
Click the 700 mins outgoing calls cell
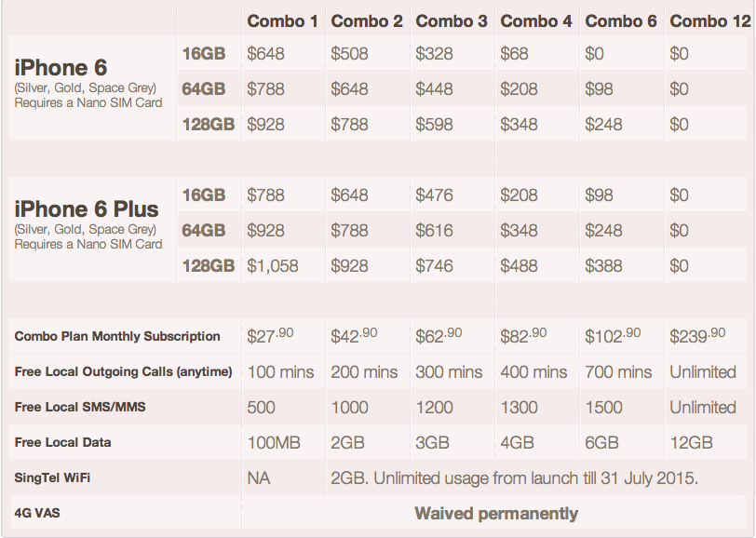click(x=618, y=371)
